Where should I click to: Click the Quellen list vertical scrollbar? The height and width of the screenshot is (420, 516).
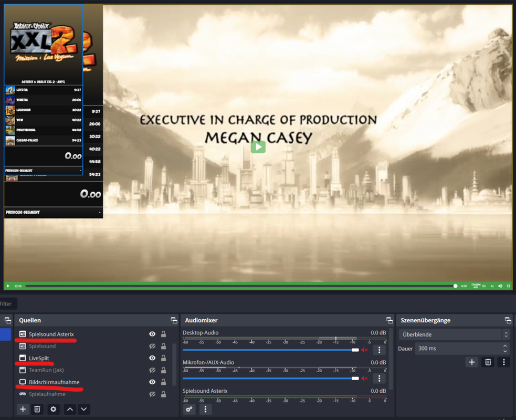point(174,364)
